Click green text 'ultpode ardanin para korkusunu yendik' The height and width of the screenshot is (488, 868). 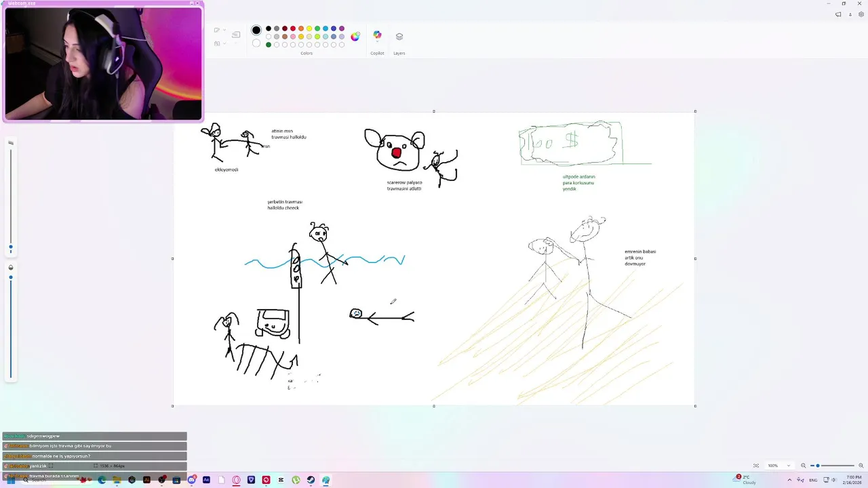(578, 182)
